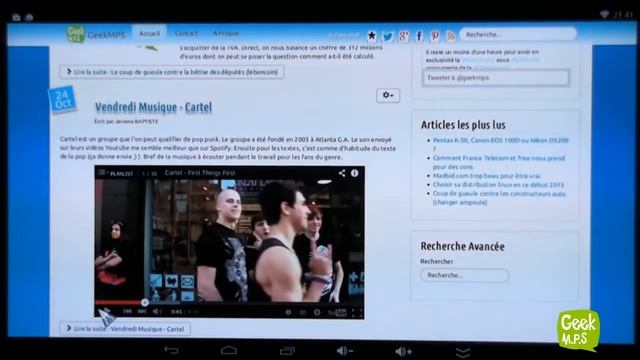640x360 pixels.
Task: Show video info with the 'i' icon
Action: [x=355, y=173]
